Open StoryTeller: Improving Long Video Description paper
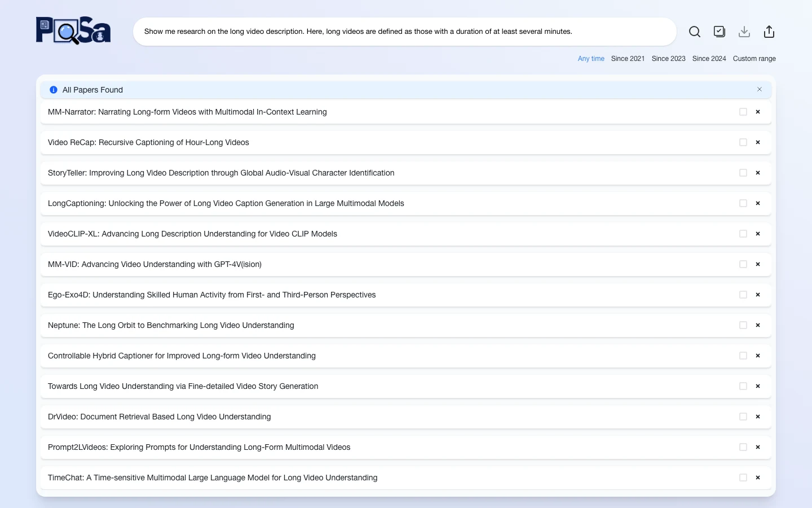 coord(221,173)
